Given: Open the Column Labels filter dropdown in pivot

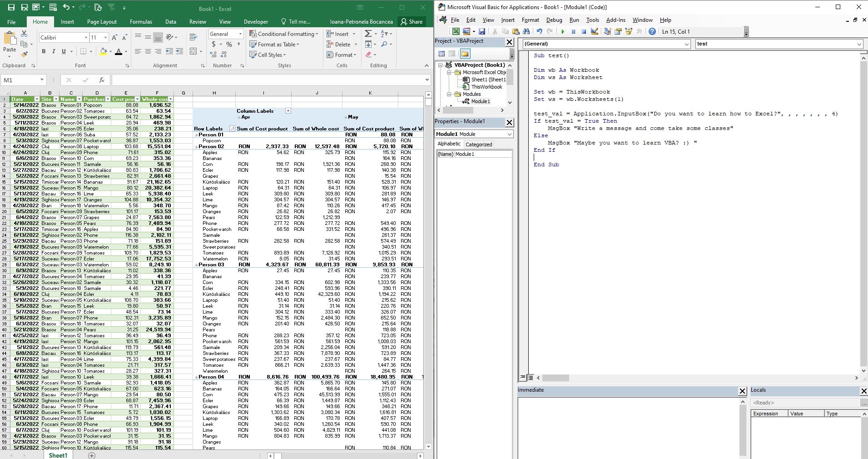Looking at the screenshot, I should point(288,111).
